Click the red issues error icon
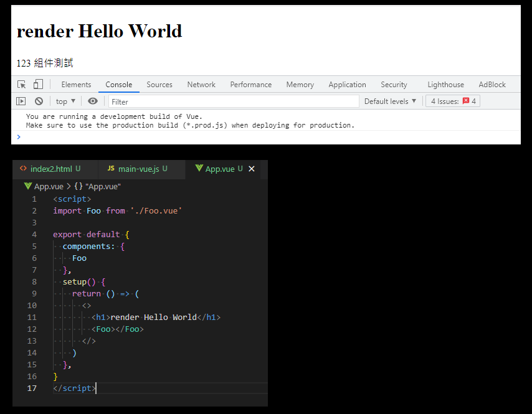Viewport: 532px width, 414px height. [466, 101]
